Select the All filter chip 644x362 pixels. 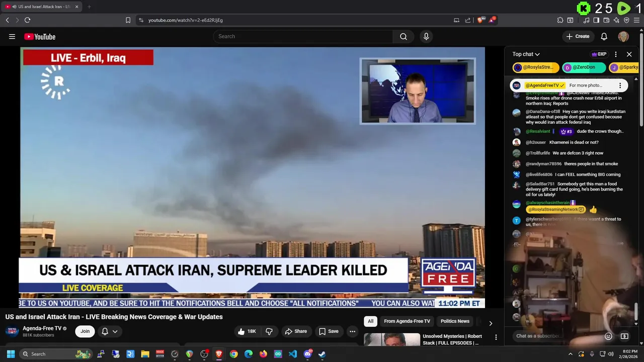pyautogui.click(x=370, y=321)
